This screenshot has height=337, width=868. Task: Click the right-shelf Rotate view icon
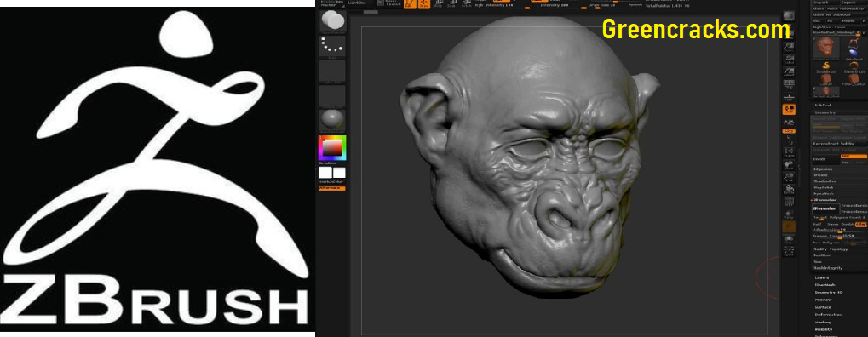[789, 190]
